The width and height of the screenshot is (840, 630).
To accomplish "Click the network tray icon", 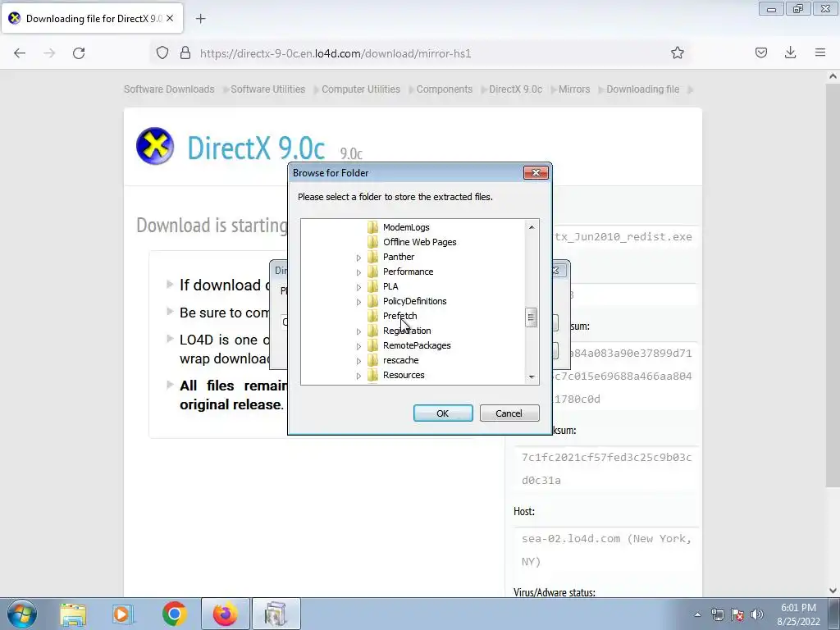I will coord(717,614).
